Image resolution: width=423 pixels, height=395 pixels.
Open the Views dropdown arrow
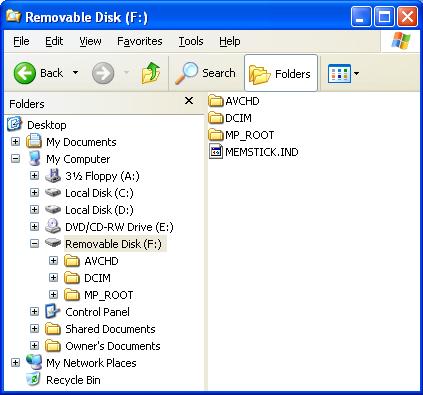356,73
